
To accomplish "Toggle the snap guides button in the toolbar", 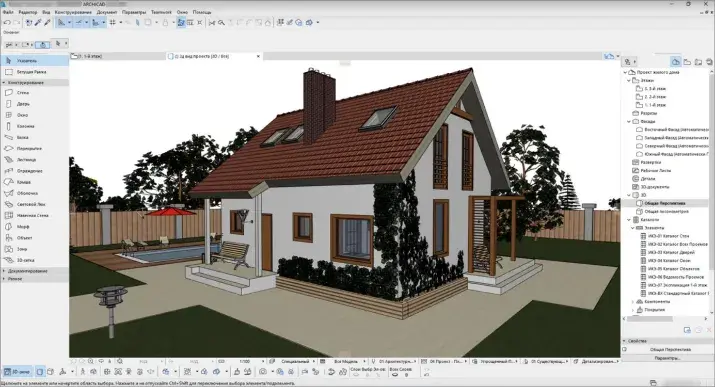I will [78, 22].
